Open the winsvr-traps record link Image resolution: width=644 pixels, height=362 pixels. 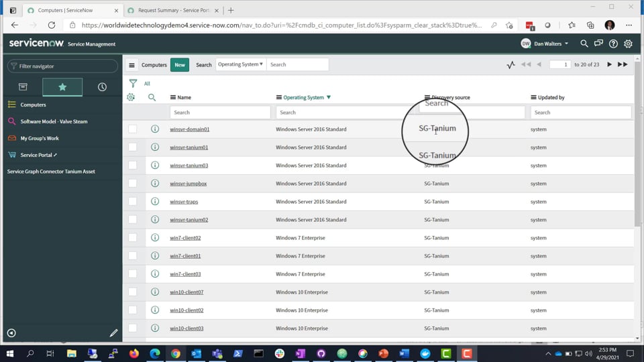click(184, 202)
